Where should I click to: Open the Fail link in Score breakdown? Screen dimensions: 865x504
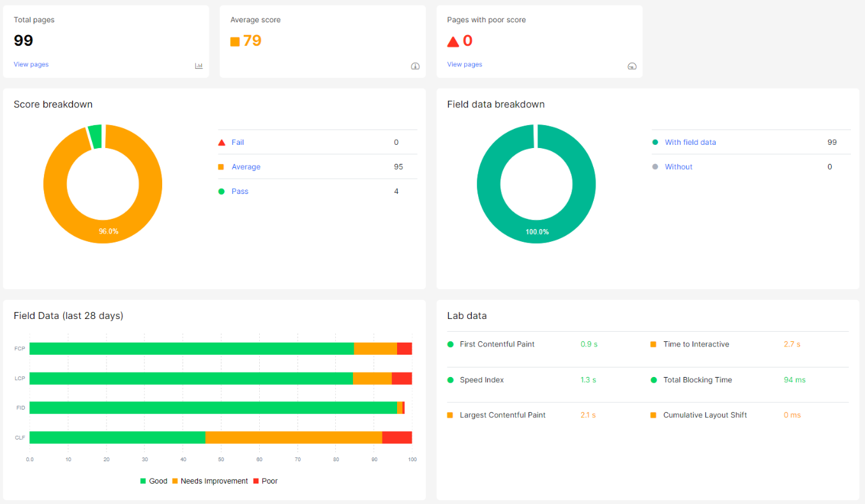click(x=237, y=142)
